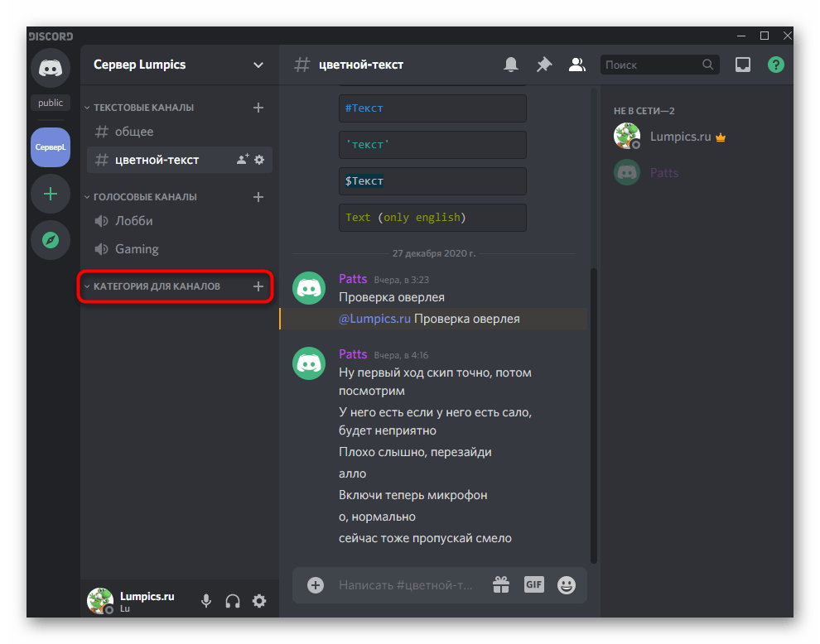Click the $Текст code block
The width and height of the screenshot is (820, 644).
[x=432, y=181]
